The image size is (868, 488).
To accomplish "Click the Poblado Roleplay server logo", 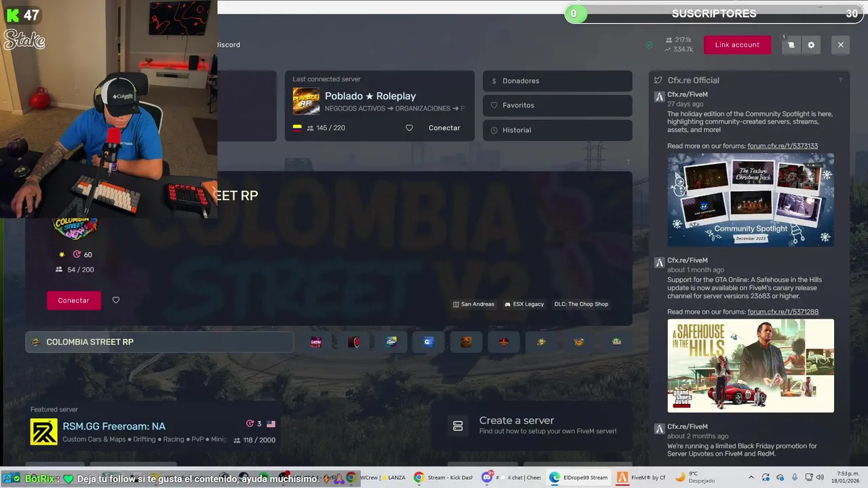I will tap(306, 102).
